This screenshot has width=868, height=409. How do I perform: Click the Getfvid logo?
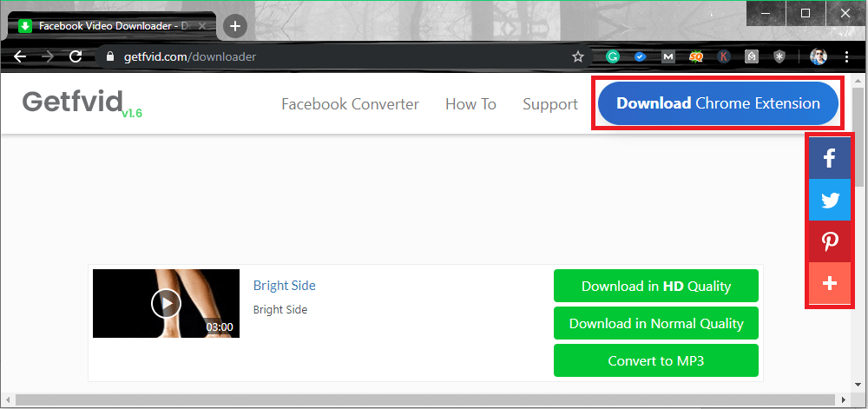click(82, 103)
